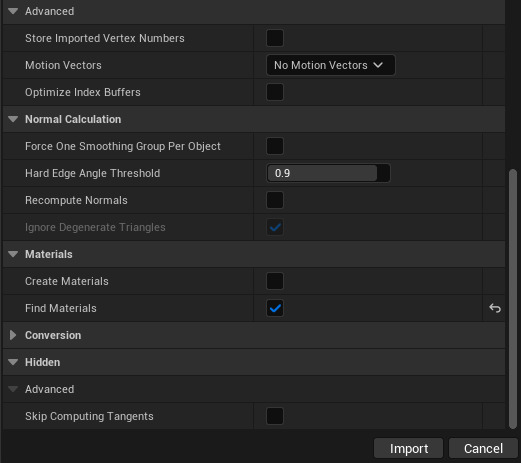This screenshot has width=521, height=463.
Task: Click the vertical scrollbar of options panel
Action: coord(513,299)
